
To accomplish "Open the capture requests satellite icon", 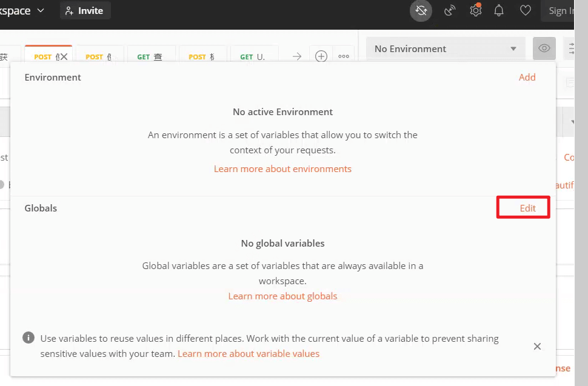I will (x=449, y=11).
